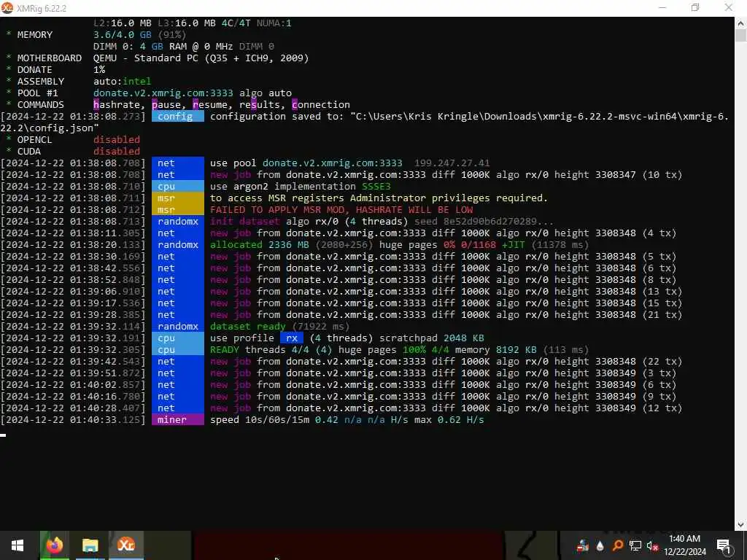Minimize the XMRig window
This screenshot has width=747, height=560.
pyautogui.click(x=662, y=7)
